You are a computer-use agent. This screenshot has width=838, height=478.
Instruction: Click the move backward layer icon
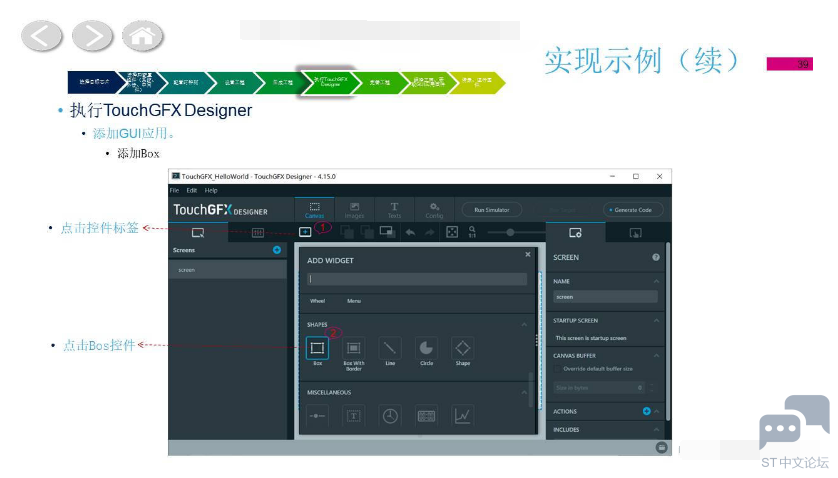(367, 232)
